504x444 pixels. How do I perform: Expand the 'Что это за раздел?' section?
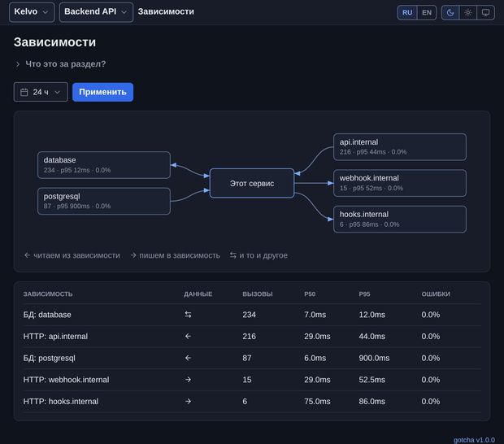pos(60,64)
